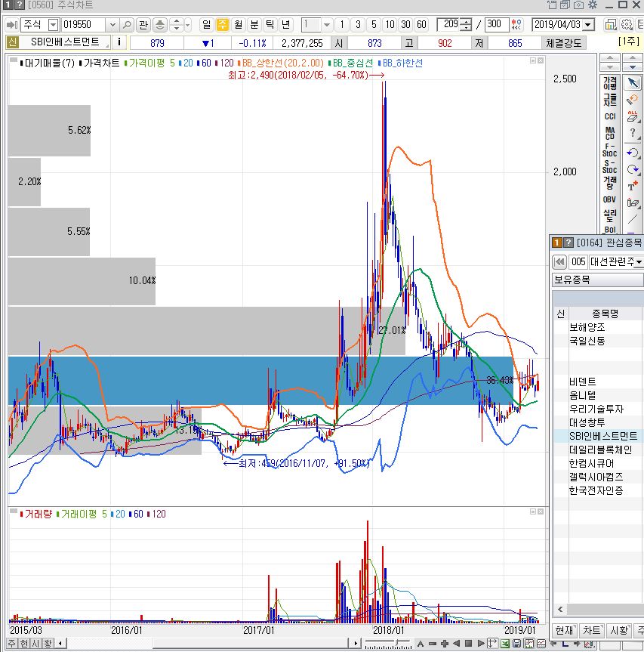Open the 대선관련주 watchlist group dropdown
The width and height of the screenshot is (644, 652).
click(x=639, y=261)
